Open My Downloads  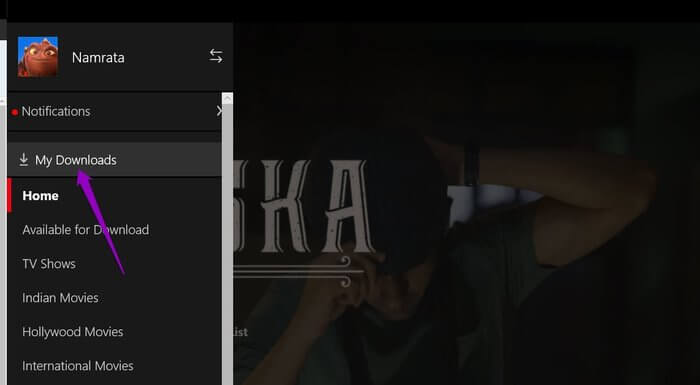pyautogui.click(x=115, y=160)
